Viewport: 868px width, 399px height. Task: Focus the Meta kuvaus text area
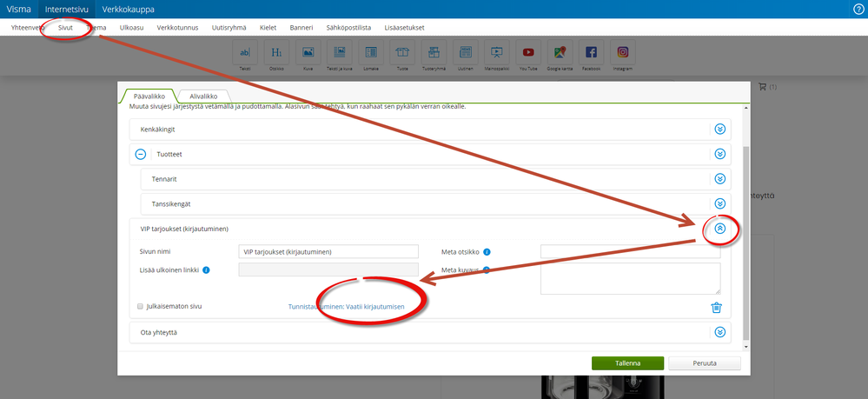631,279
